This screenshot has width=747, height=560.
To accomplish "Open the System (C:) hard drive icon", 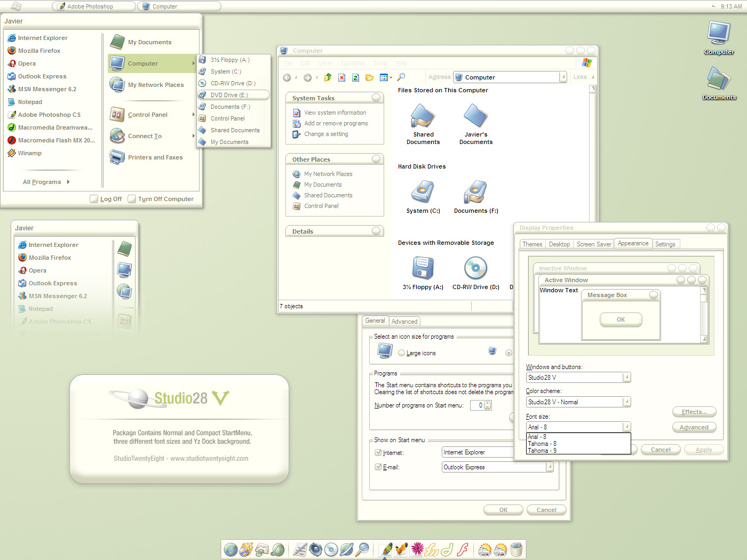I will pos(423,191).
